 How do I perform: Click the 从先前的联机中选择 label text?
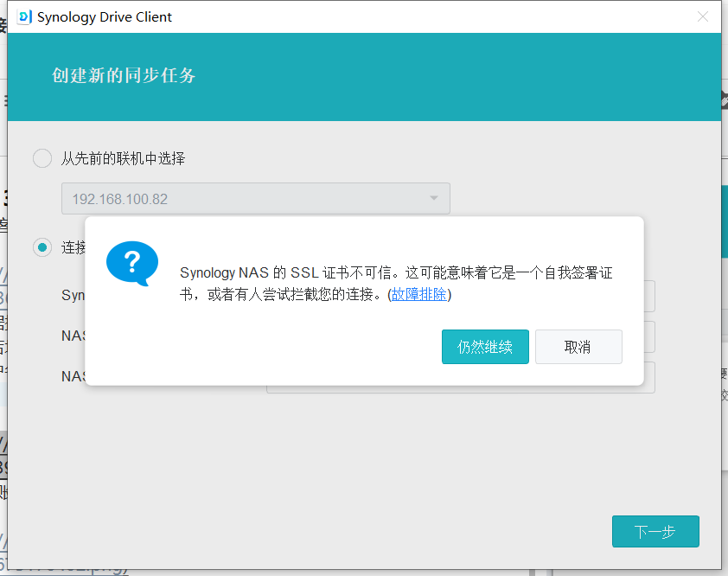tap(123, 158)
